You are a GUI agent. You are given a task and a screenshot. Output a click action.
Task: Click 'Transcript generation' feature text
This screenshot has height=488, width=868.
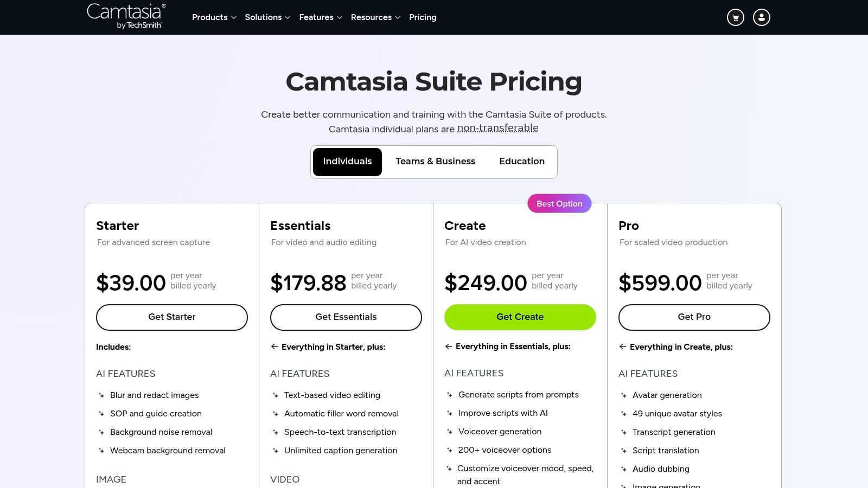pyautogui.click(x=674, y=432)
